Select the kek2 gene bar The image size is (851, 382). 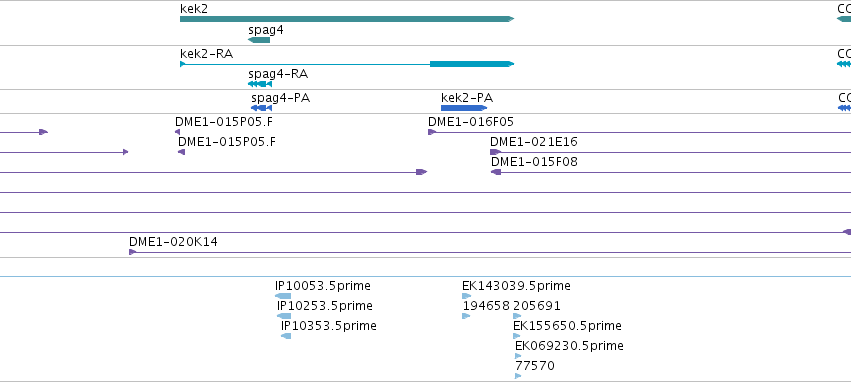click(x=347, y=19)
